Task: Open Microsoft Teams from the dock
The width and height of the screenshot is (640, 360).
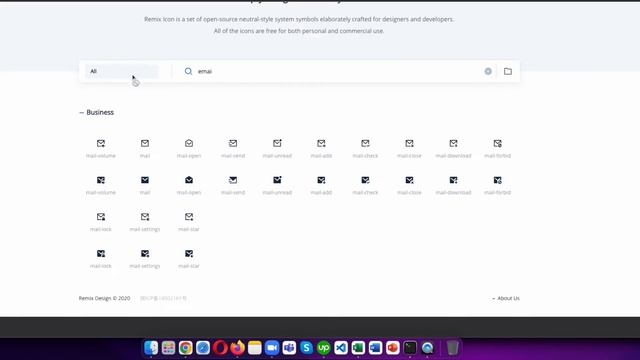Action: pos(289,348)
